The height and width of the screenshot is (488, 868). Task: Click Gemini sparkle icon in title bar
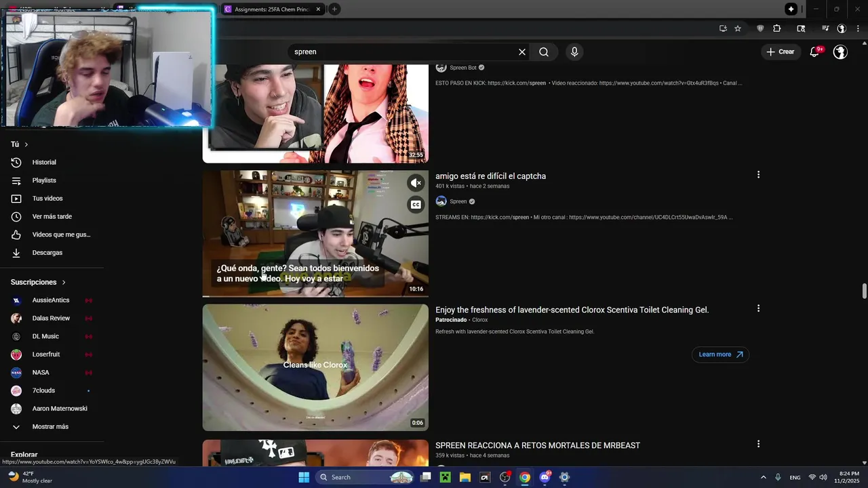coord(791,9)
